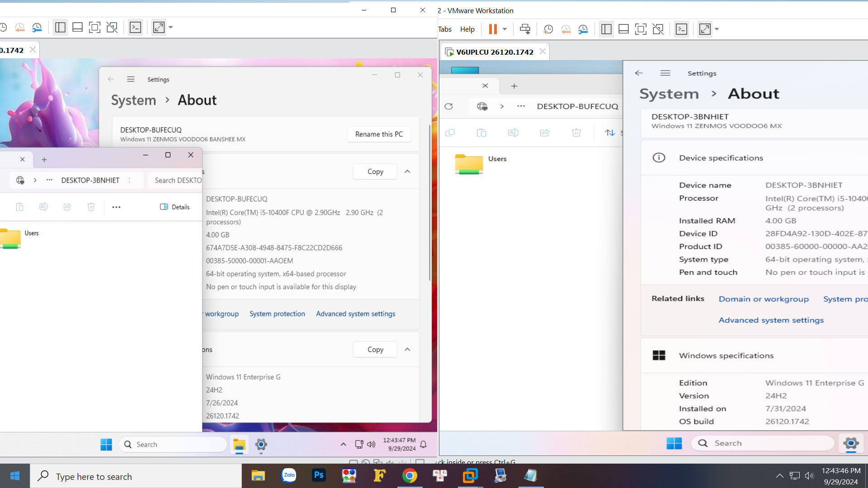Collapse device specifications section in left Settings

(407, 172)
